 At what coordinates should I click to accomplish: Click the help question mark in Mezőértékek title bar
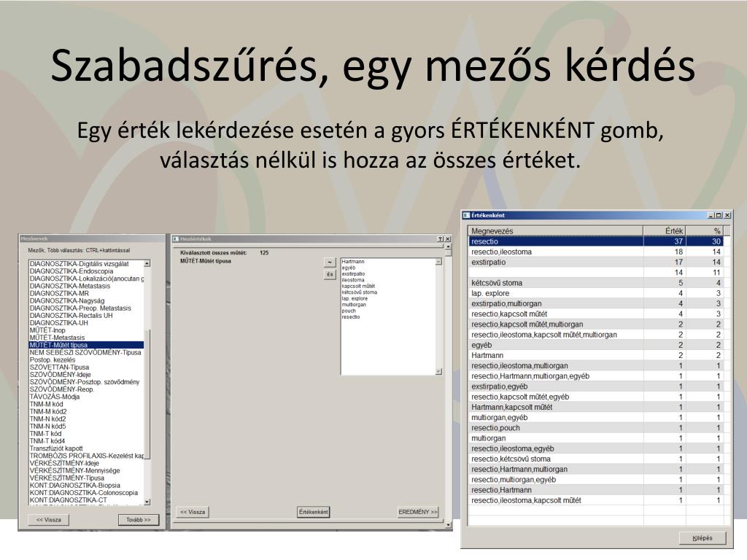[x=440, y=239]
